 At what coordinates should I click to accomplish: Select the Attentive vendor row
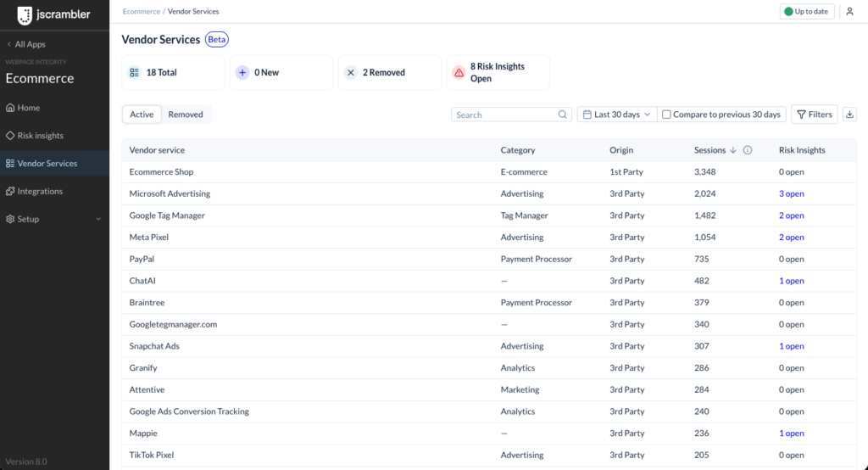(489, 389)
